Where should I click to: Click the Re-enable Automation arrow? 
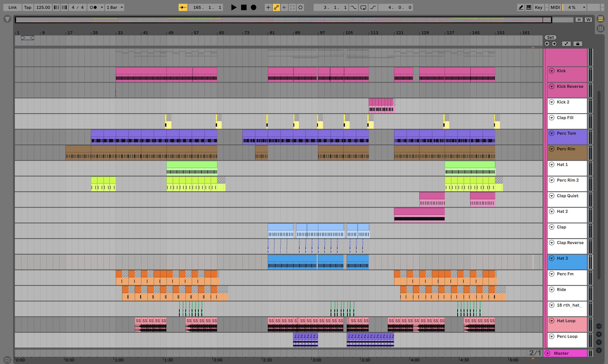tap(284, 7)
